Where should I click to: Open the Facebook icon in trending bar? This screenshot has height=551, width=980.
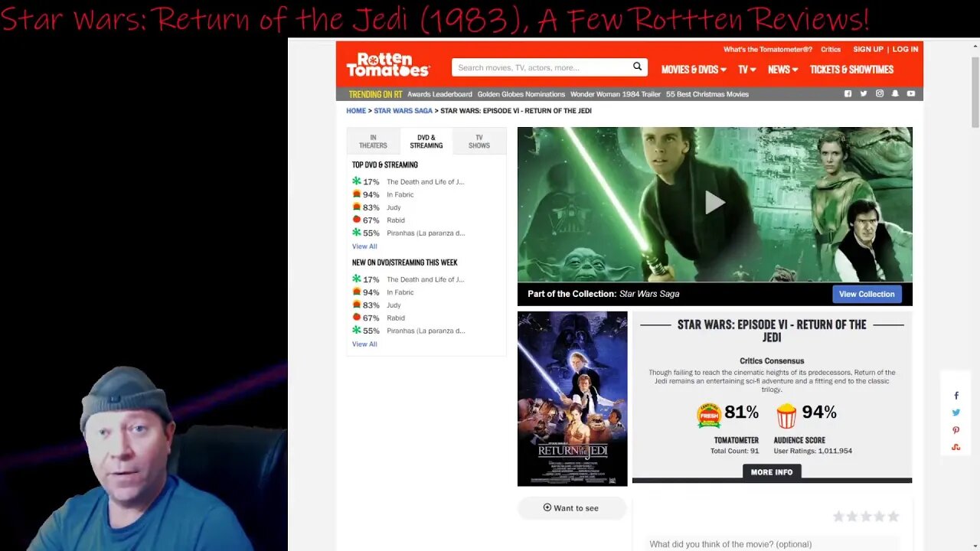tap(848, 93)
